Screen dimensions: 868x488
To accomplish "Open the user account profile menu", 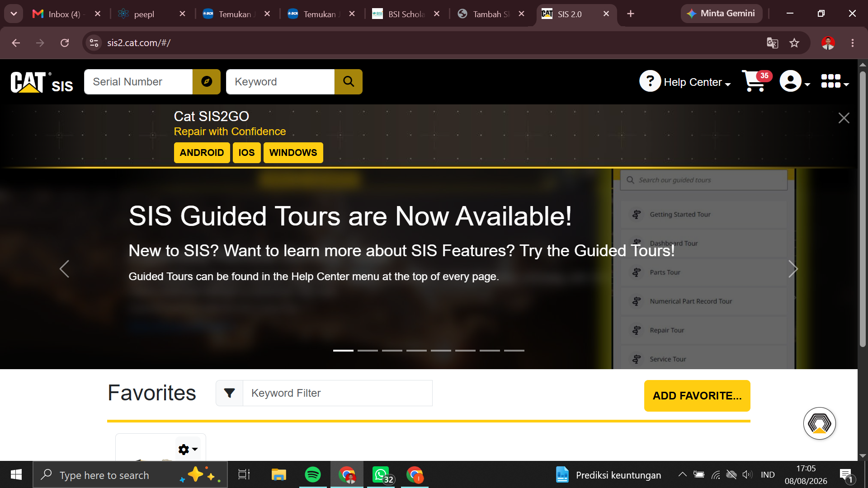I will [x=795, y=82].
